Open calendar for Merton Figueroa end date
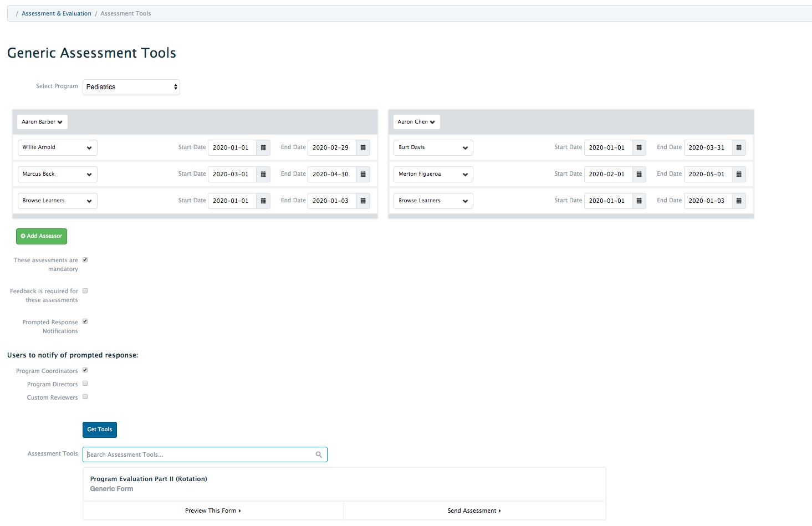 739,174
